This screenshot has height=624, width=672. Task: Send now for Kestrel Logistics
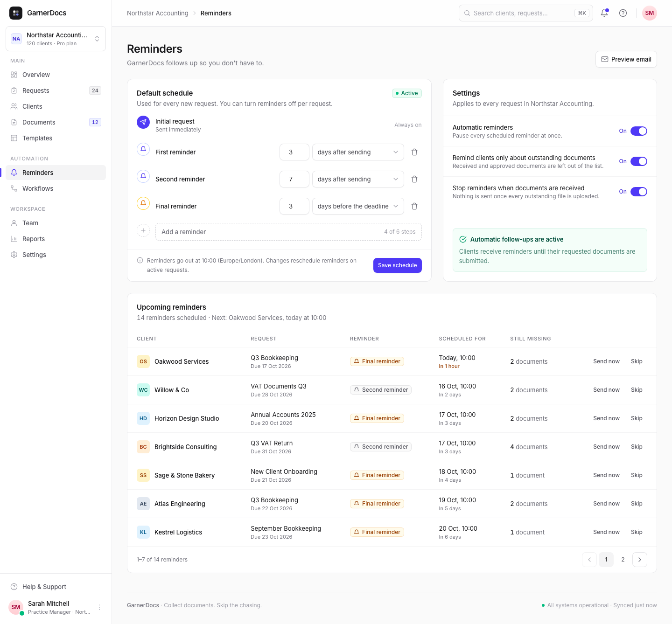tap(606, 532)
